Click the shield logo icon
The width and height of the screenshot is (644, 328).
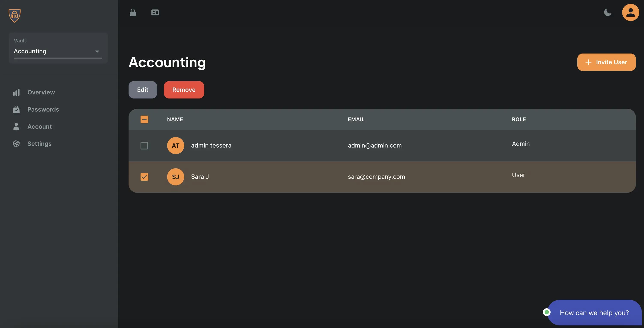click(15, 15)
